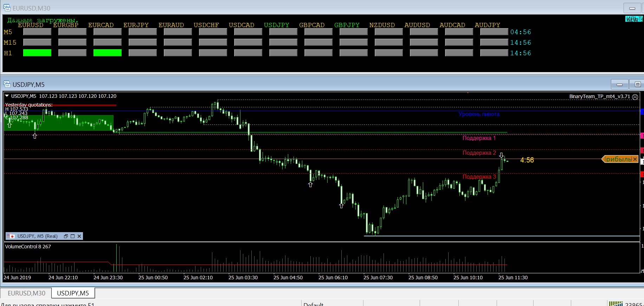Screen dimensions: 644x306
Task: Click the M15 signal cell under USDCHF
Action: click(213, 42)
